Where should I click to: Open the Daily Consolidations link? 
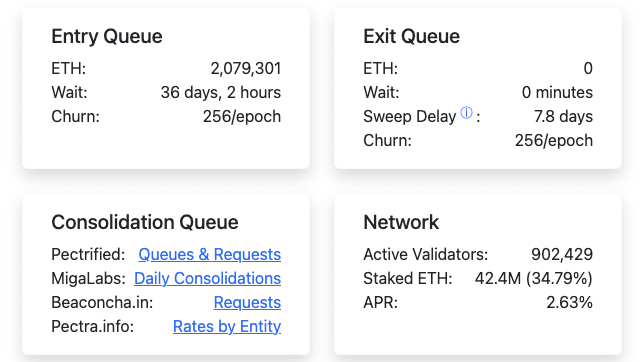tap(207, 278)
